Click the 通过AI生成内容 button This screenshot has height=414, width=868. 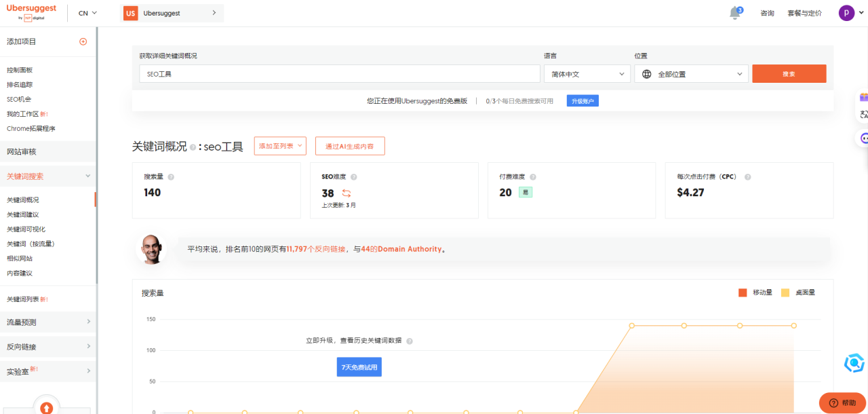[x=350, y=146]
